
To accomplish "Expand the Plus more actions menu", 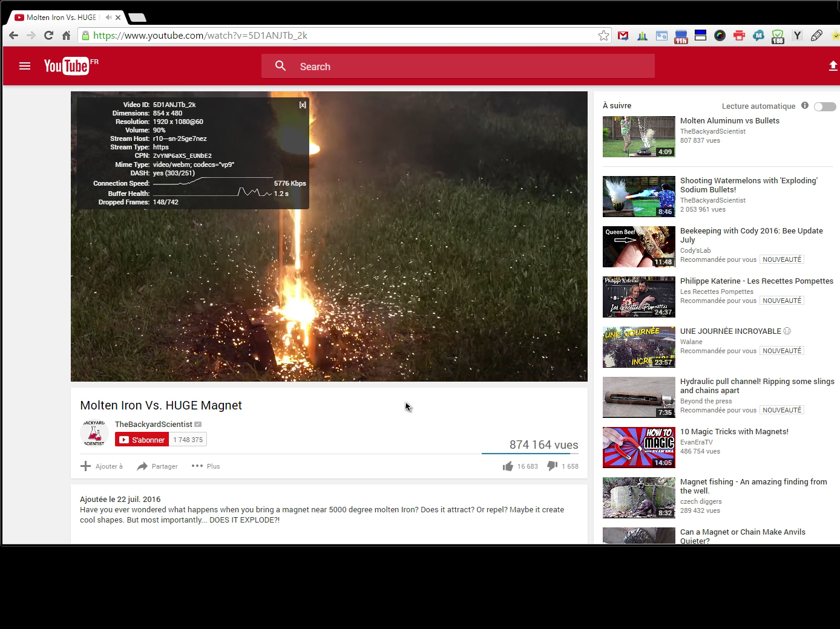I will (206, 466).
